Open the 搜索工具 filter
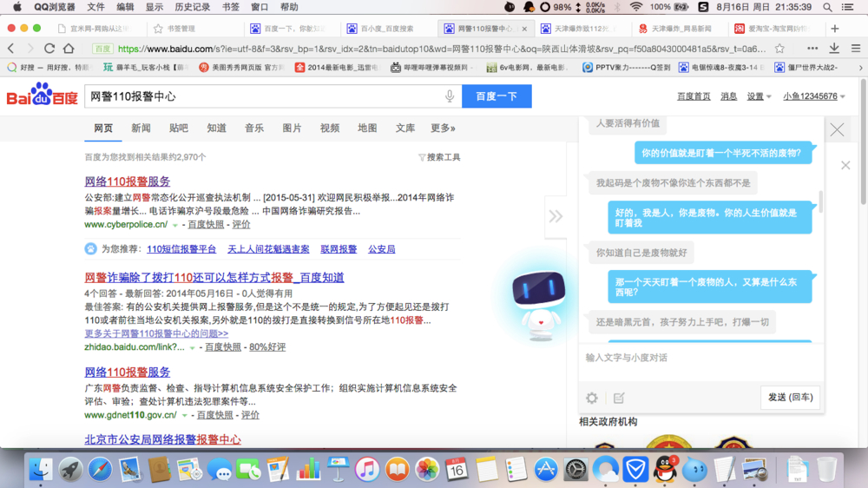The image size is (868, 488). [439, 157]
